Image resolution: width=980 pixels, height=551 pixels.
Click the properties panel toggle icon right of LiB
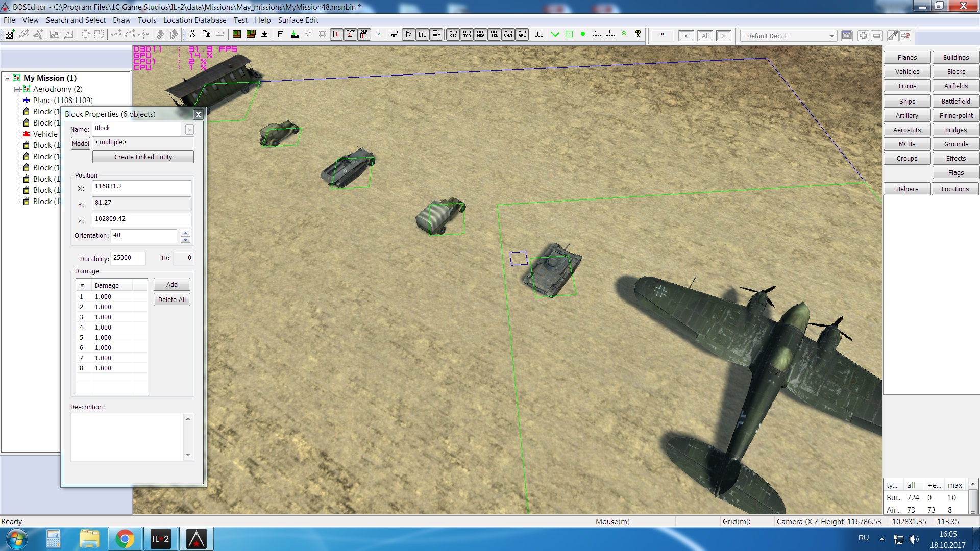click(x=436, y=34)
